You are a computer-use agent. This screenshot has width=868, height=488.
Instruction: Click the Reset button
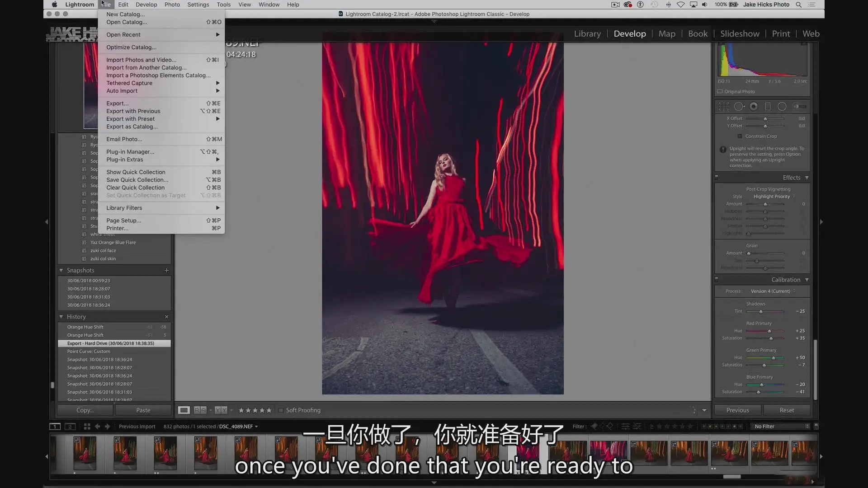pyautogui.click(x=787, y=410)
